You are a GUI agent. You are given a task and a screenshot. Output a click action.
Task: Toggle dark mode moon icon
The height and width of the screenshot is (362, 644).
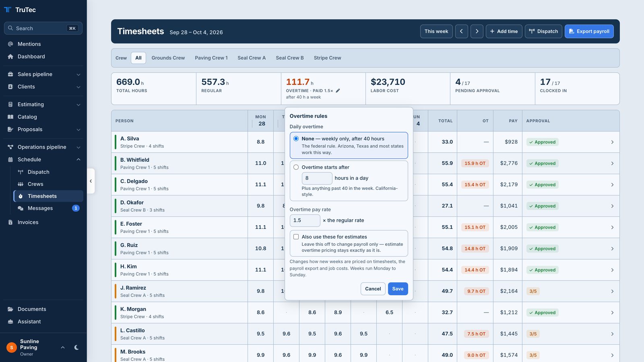tap(76, 348)
